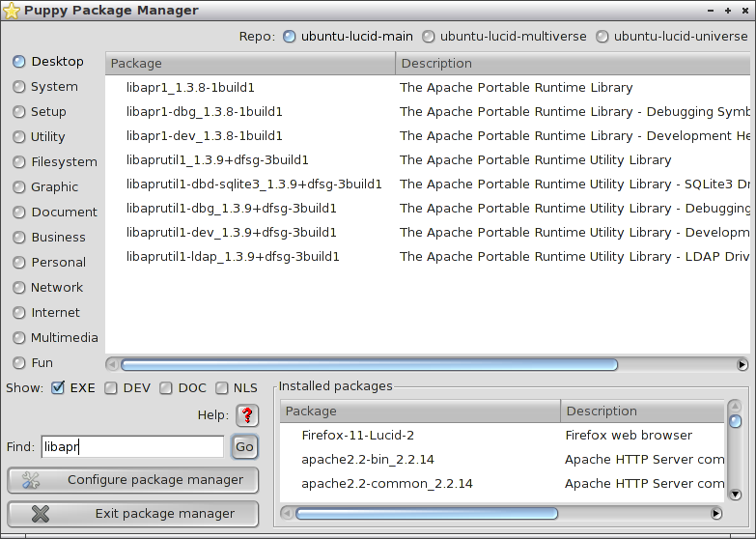
Task: Pick the Multimedia category
Action: point(19,338)
